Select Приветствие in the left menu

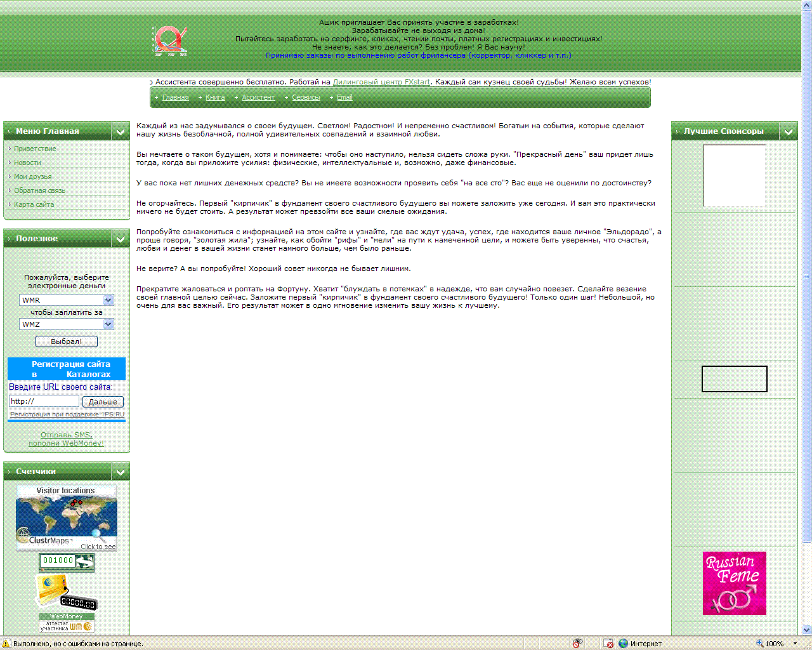[x=35, y=149]
